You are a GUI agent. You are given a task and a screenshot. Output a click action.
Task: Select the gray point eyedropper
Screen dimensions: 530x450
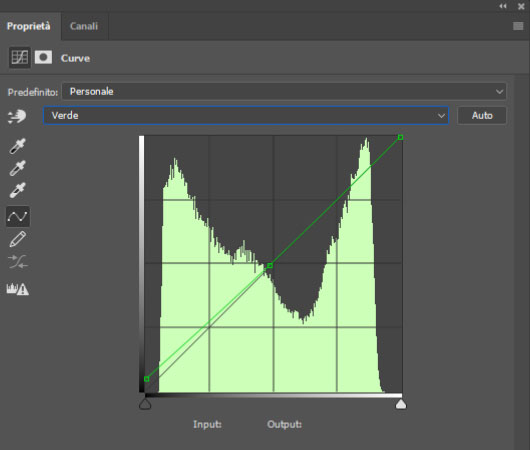(x=17, y=168)
